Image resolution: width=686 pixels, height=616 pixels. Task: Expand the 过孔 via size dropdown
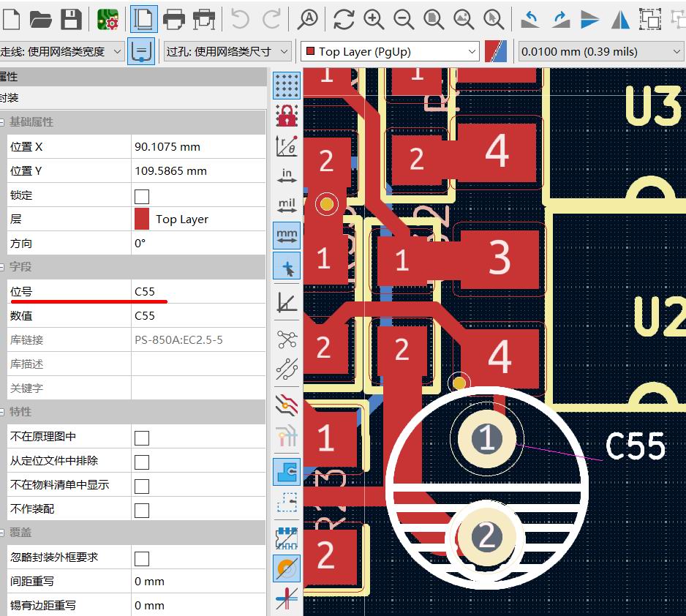click(227, 51)
